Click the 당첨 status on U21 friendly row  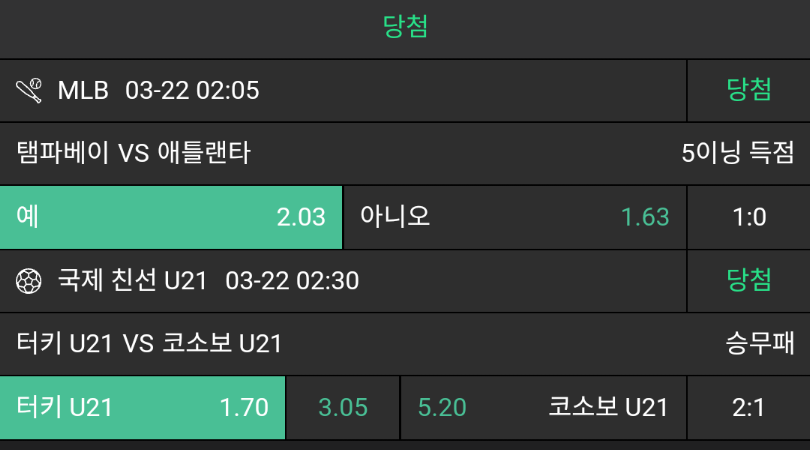(749, 280)
